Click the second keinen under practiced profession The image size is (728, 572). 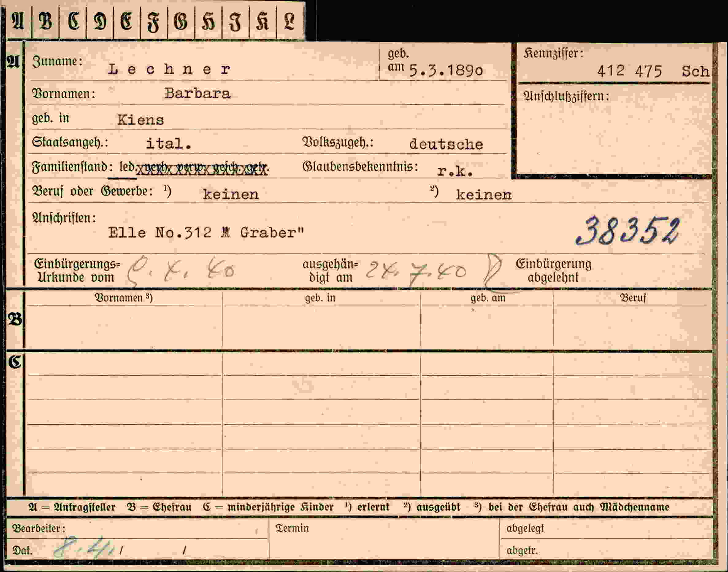tap(484, 195)
